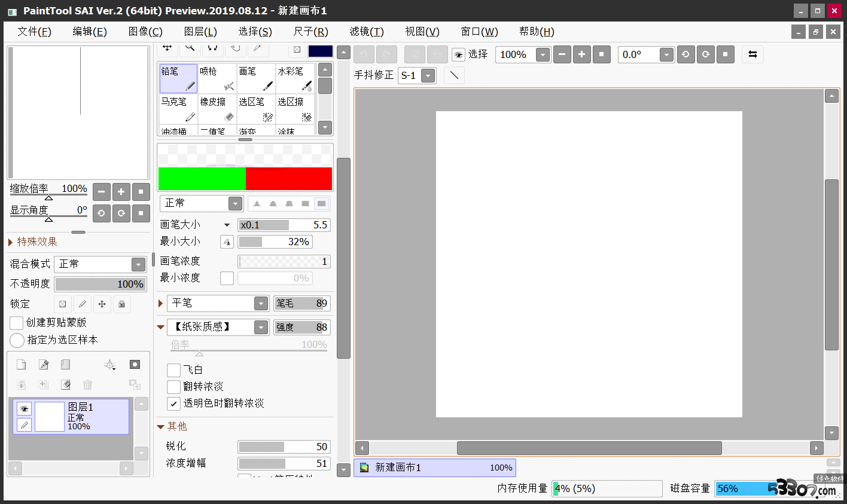
Task: Open the 手抖修正 S-1 dropdown
Action: 428,76
